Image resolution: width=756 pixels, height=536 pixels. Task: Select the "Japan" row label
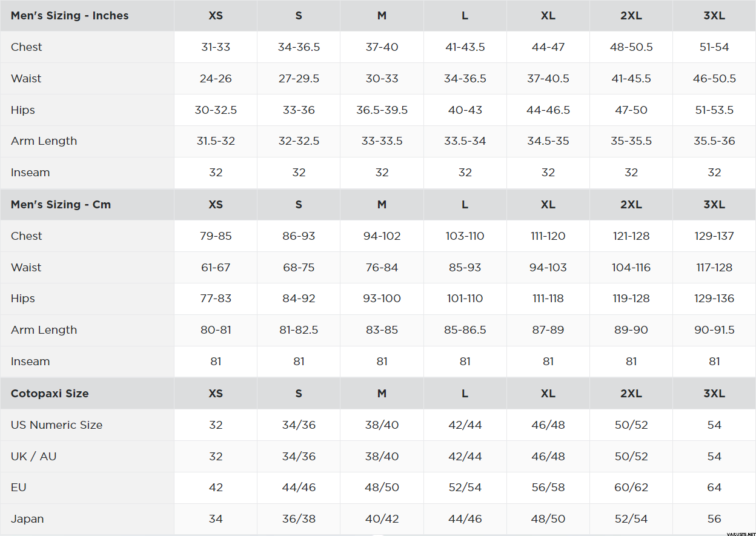click(x=27, y=519)
